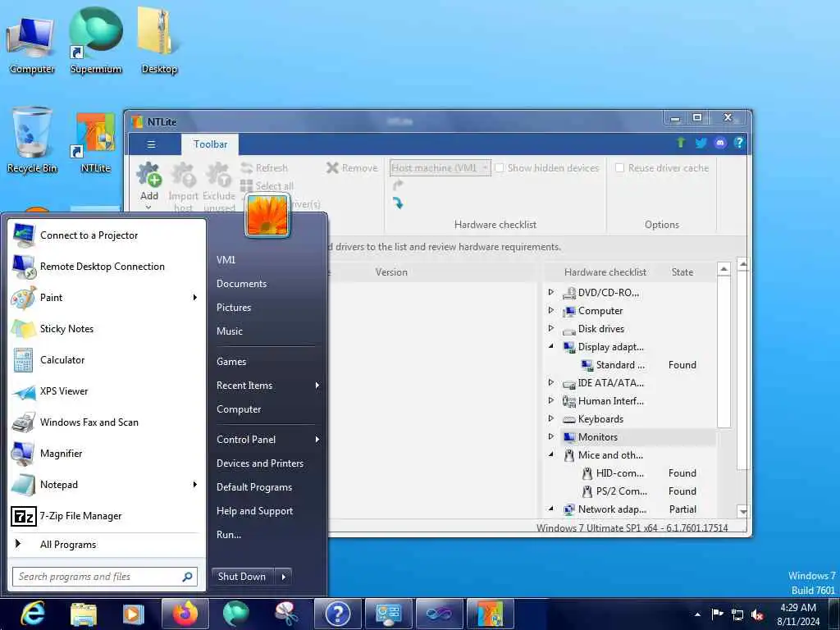Click Select all in the toolbar

pos(267,186)
